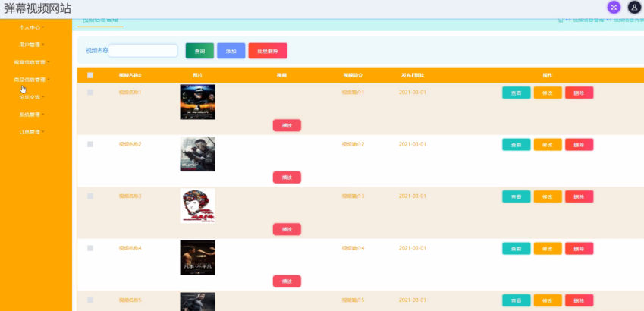Click 查看 for the 视频名称5 row
This screenshot has height=311, width=644.
tap(517, 300)
